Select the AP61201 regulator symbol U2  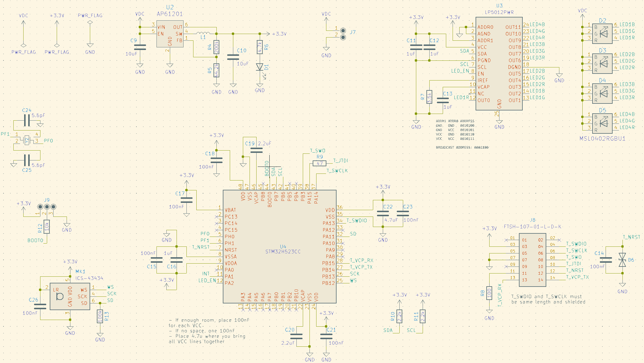[170, 33]
